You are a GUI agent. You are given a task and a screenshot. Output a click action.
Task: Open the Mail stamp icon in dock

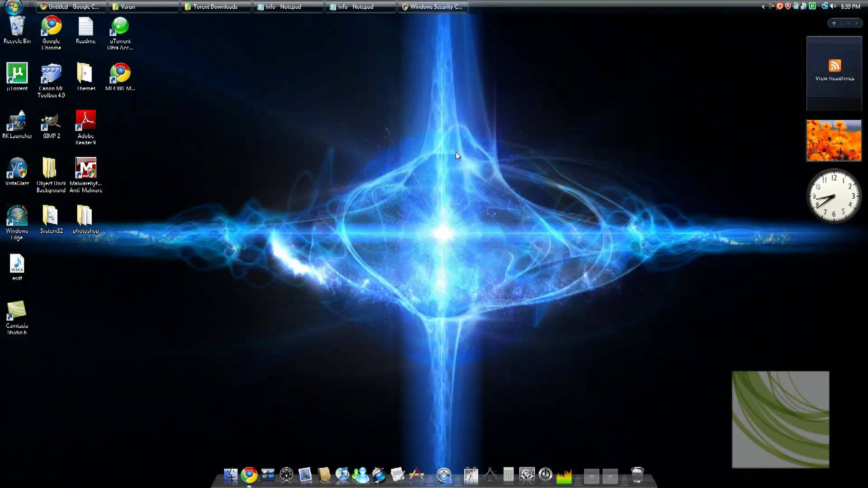click(x=305, y=475)
